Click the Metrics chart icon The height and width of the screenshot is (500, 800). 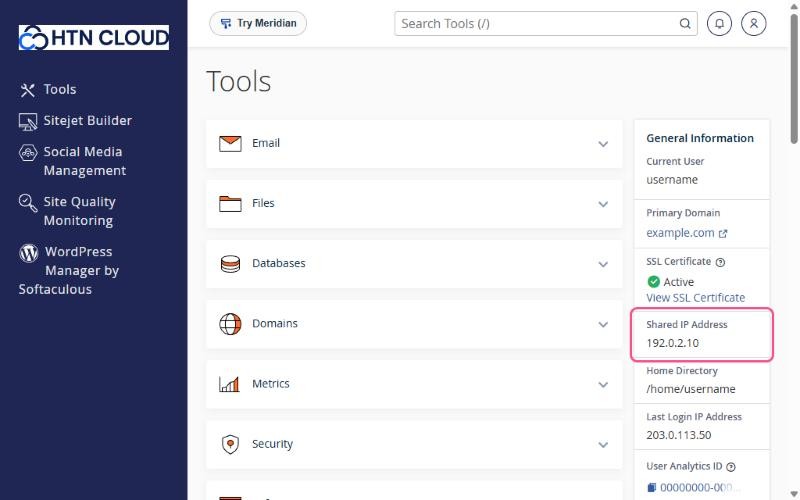pos(229,384)
